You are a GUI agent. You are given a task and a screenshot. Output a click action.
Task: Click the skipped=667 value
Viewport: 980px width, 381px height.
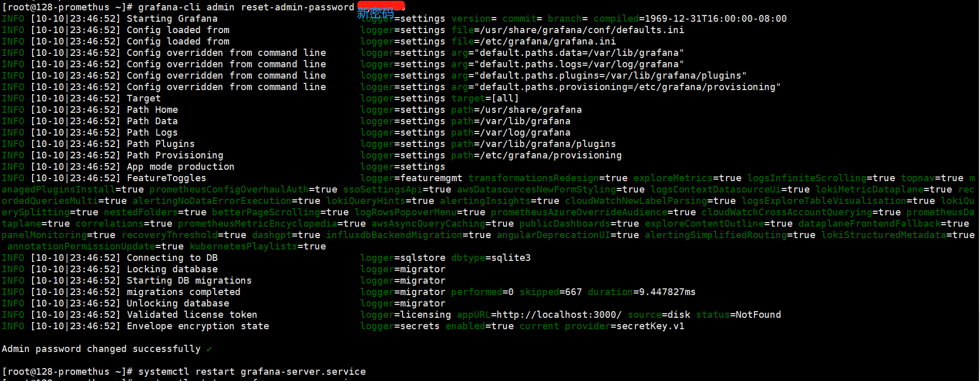click(x=551, y=292)
